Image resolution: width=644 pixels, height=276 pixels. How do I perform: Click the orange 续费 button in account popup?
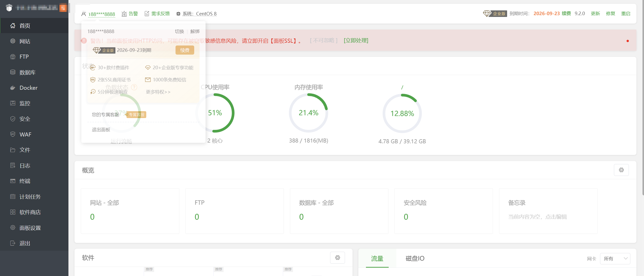(x=185, y=50)
